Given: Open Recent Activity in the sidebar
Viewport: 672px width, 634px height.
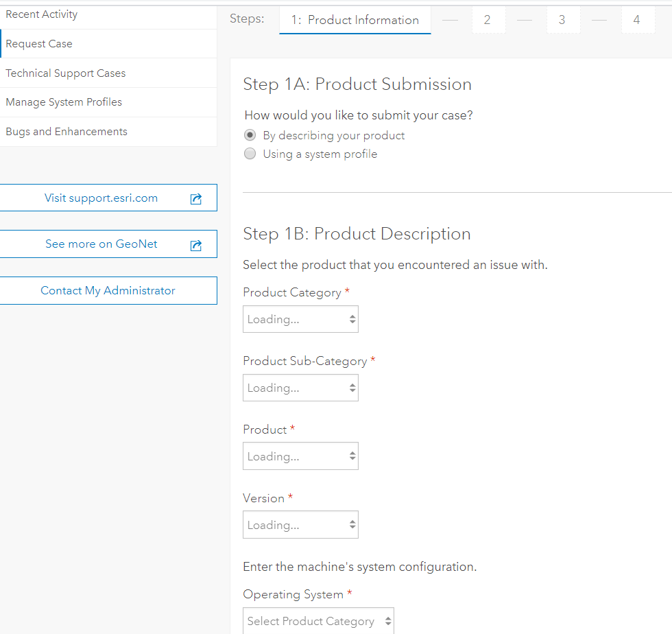Looking at the screenshot, I should pyautogui.click(x=108, y=14).
